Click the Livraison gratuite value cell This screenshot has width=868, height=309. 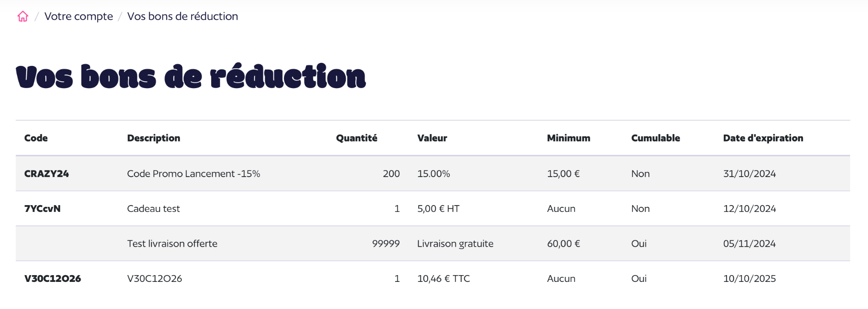[x=455, y=244]
